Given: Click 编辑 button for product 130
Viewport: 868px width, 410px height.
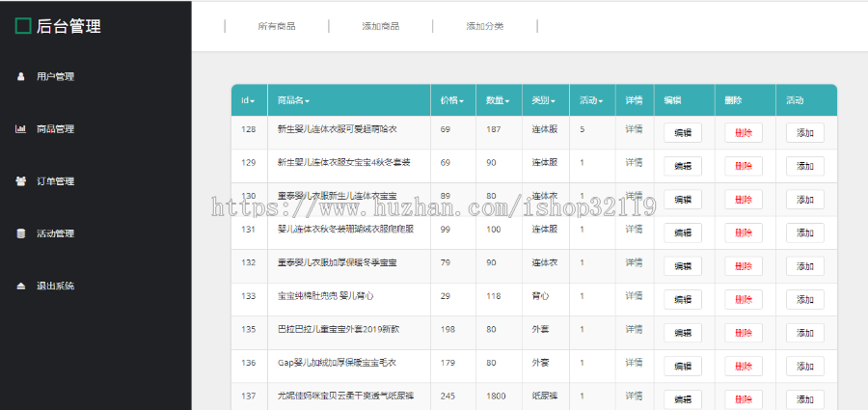Looking at the screenshot, I should 683,200.
